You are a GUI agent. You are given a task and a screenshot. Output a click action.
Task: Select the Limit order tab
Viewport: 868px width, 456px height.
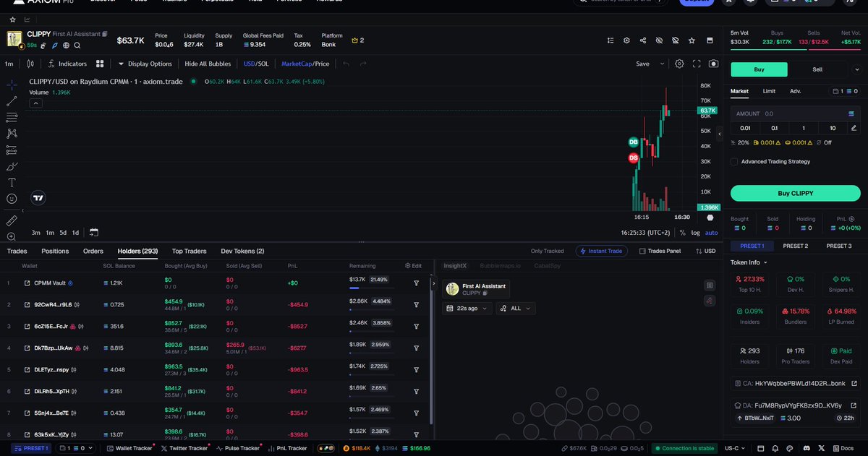point(770,91)
